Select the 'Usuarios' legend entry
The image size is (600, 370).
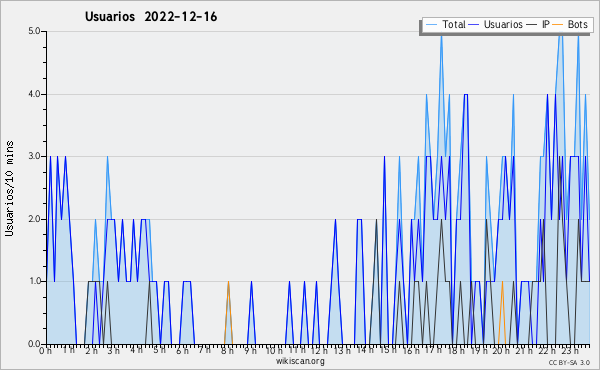(x=503, y=24)
